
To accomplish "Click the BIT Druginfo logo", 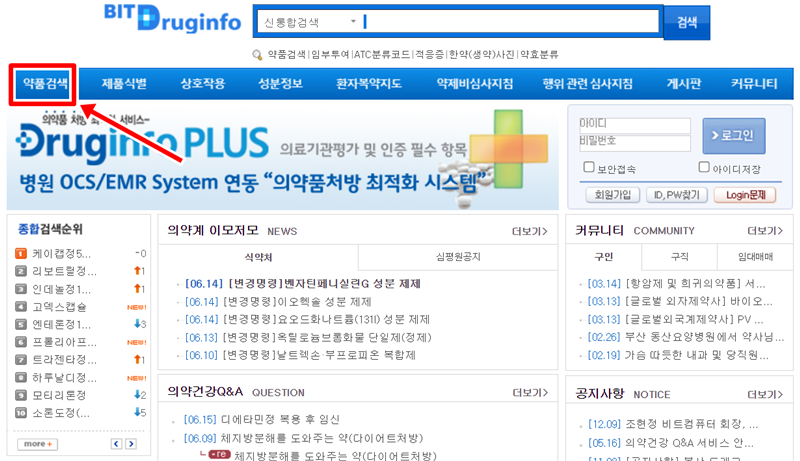I will pyautogui.click(x=172, y=18).
